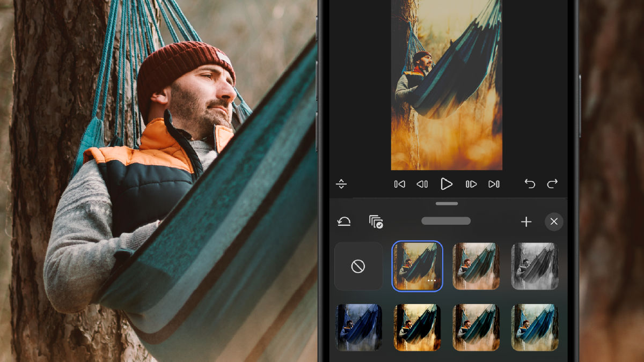The width and height of the screenshot is (644, 362).
Task: Step forward one frame
Action: pyautogui.click(x=471, y=184)
